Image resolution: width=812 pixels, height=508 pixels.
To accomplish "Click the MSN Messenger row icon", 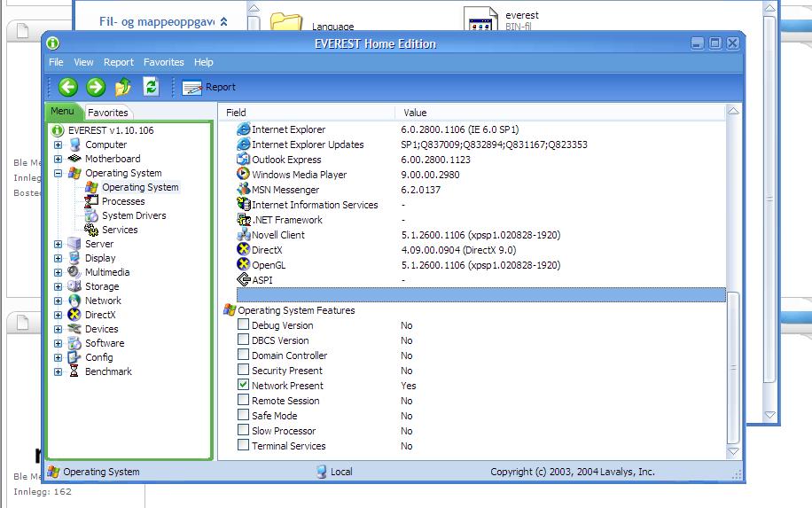I will tap(243, 189).
